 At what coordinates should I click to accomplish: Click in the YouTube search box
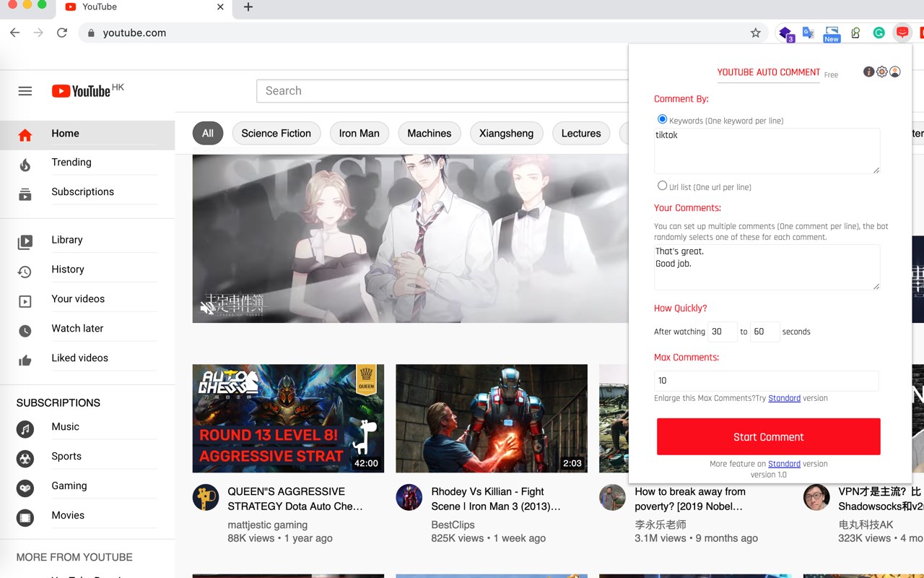pos(443,91)
